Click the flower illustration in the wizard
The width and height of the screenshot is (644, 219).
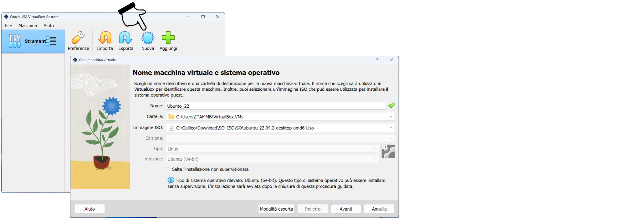(100, 127)
